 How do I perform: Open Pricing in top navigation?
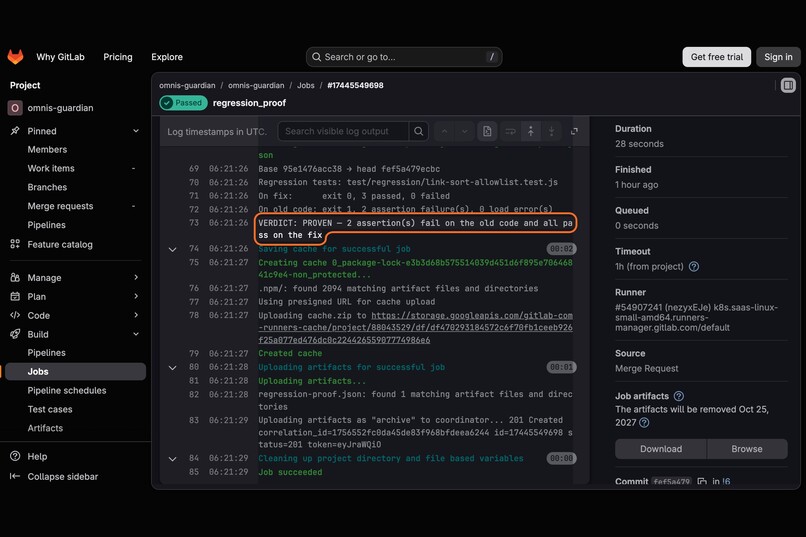point(118,57)
